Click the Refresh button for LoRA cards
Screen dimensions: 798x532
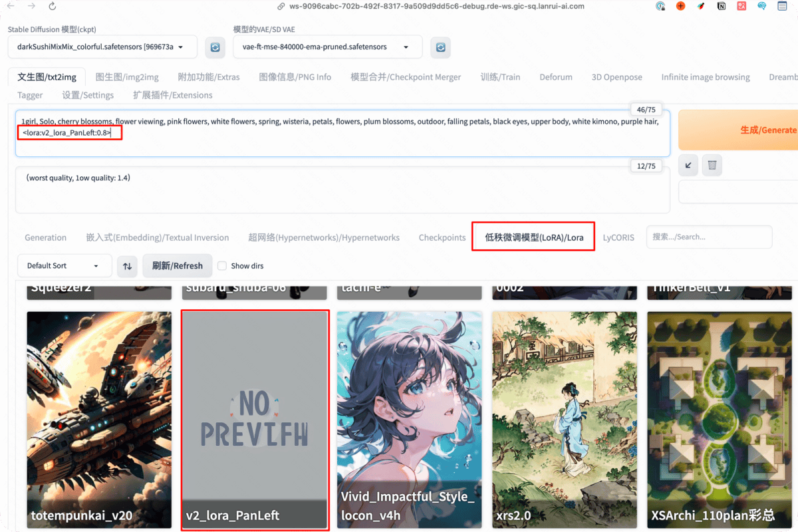[178, 266]
